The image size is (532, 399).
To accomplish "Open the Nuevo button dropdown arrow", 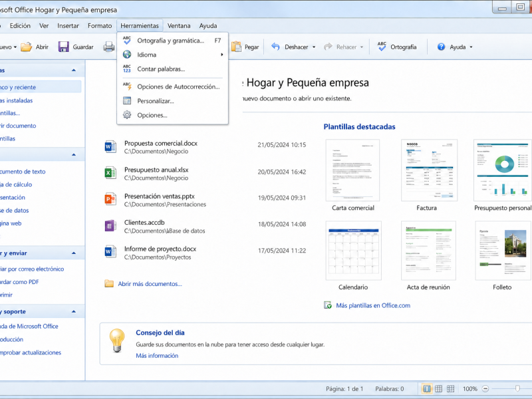I will [15, 47].
